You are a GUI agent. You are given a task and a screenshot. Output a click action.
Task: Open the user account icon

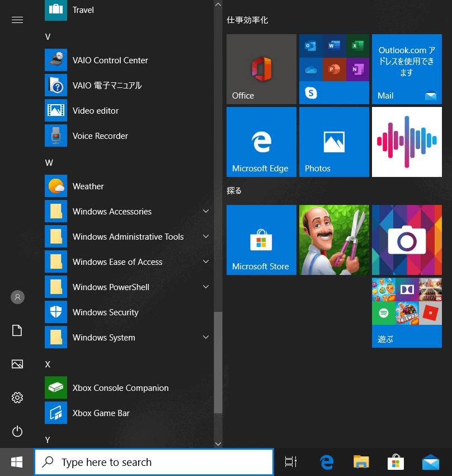coord(17,297)
